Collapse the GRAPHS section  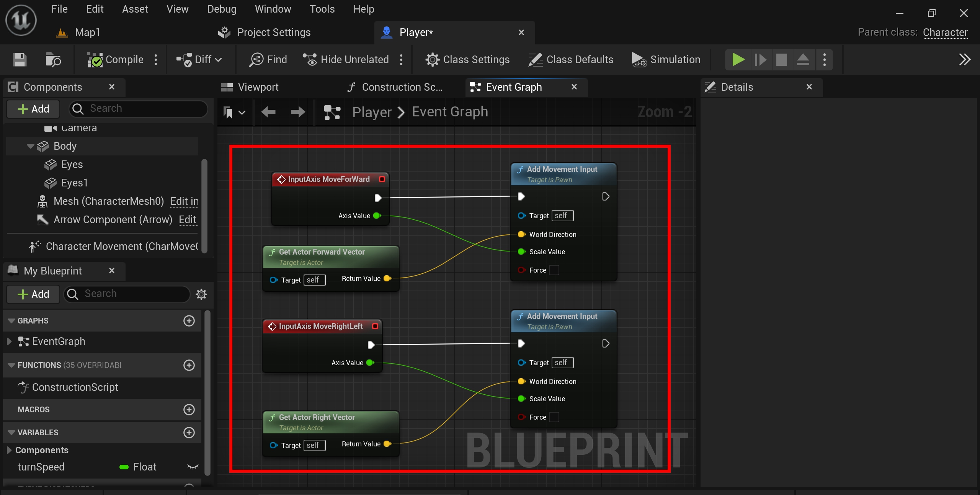click(11, 321)
